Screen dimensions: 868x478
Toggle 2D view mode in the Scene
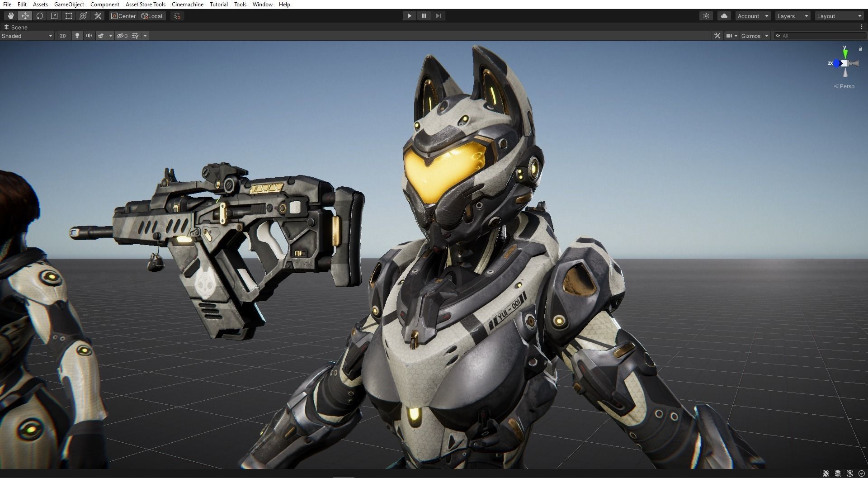[x=63, y=36]
